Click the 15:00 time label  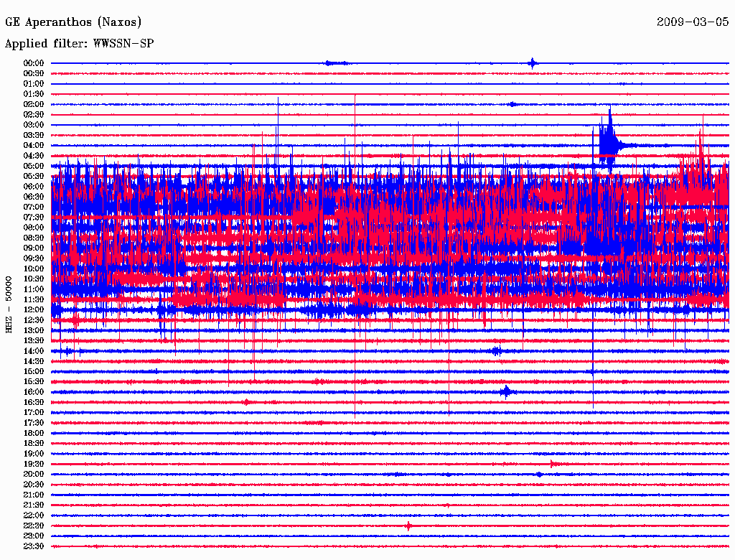[x=34, y=371]
